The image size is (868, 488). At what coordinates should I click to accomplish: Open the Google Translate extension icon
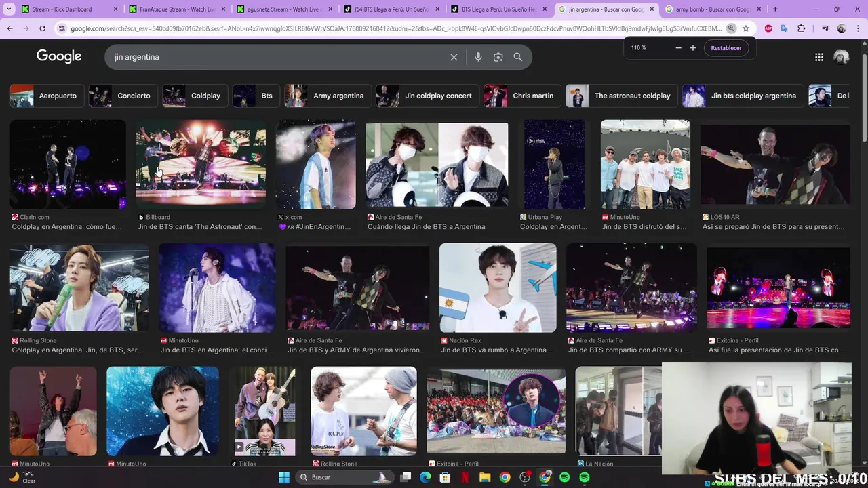(x=785, y=28)
